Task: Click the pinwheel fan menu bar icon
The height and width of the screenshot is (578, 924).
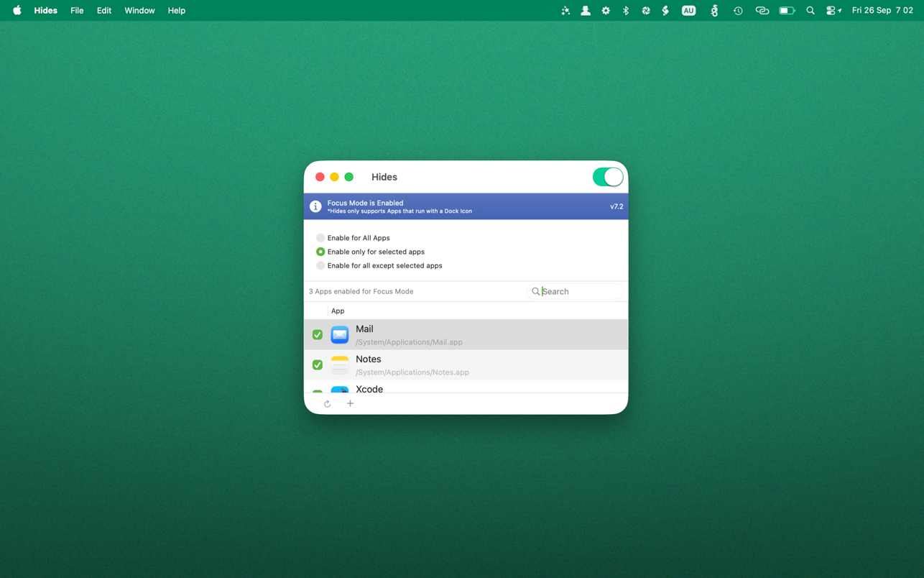Action: (646, 11)
